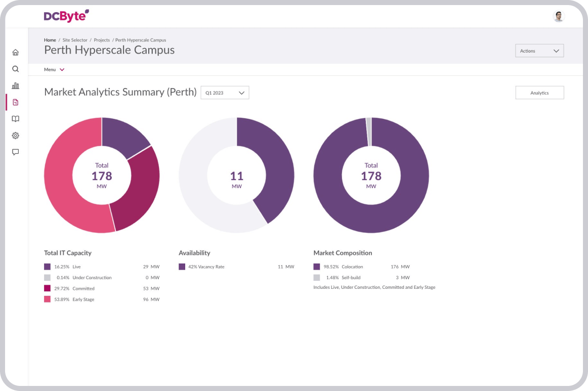Click the chat message sidebar icon
This screenshot has height=391, width=588.
point(16,152)
